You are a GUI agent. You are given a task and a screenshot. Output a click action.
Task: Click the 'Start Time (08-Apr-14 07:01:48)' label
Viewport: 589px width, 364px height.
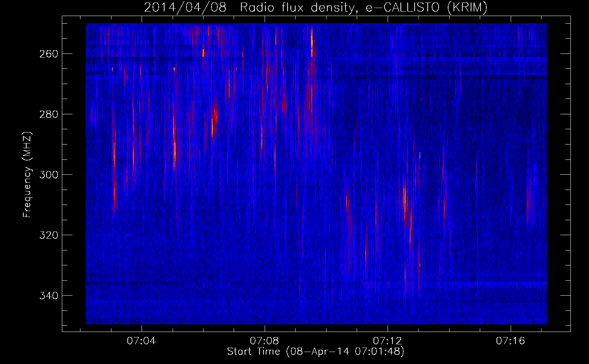click(x=316, y=352)
